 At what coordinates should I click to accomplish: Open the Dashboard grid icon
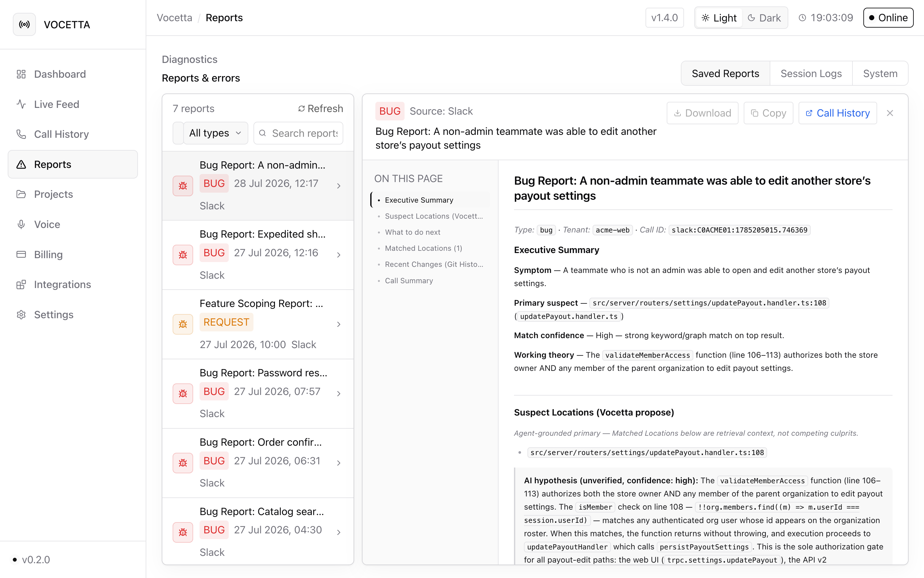21,74
